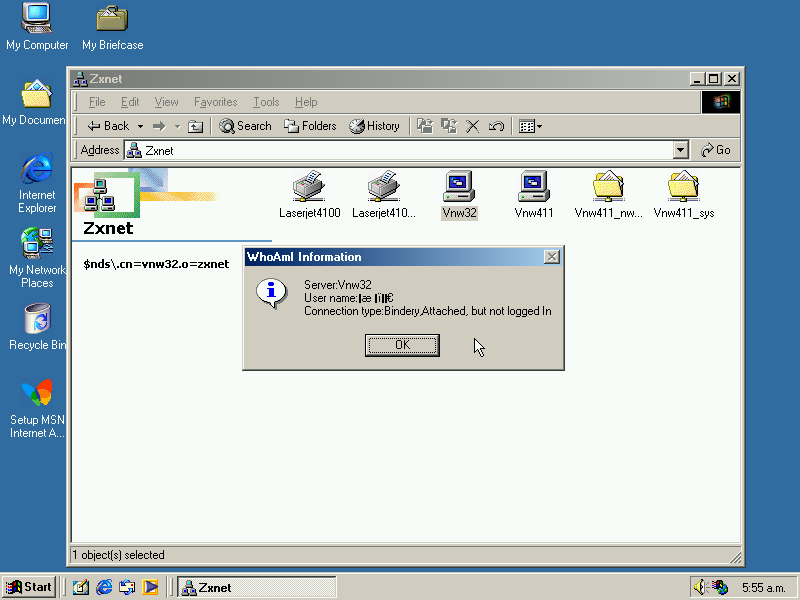This screenshot has width=800, height=600.
Task: Click the Start button
Action: (29, 587)
